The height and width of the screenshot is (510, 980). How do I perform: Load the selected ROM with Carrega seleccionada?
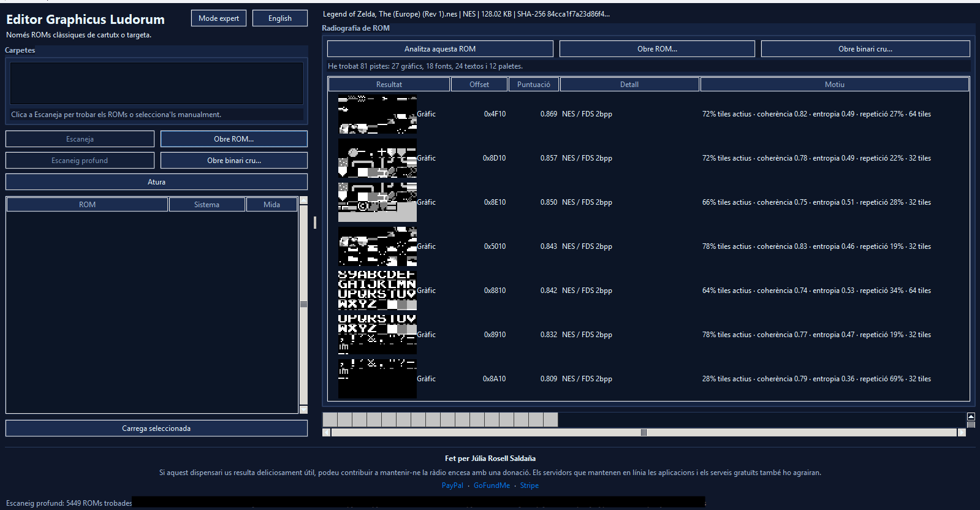(x=156, y=428)
